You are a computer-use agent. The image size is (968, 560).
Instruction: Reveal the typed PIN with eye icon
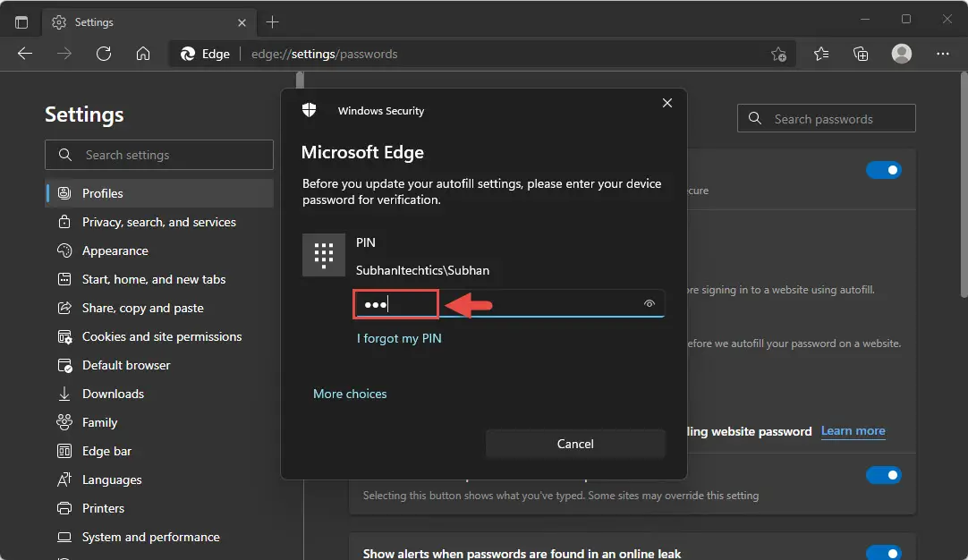(649, 304)
